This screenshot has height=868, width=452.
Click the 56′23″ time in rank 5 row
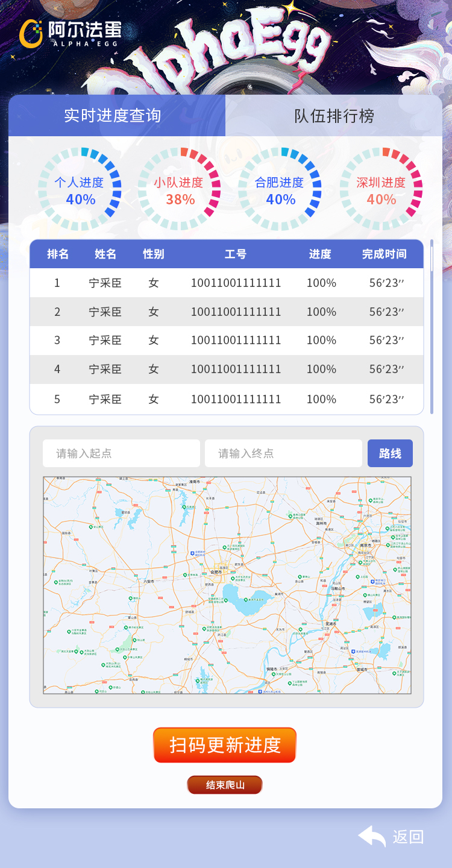point(386,399)
